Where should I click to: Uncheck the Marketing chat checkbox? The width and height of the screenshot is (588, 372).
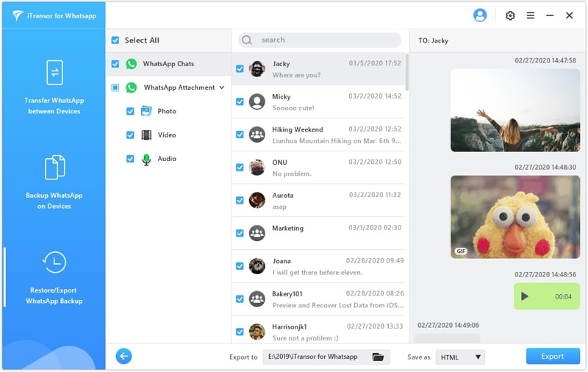(x=240, y=233)
